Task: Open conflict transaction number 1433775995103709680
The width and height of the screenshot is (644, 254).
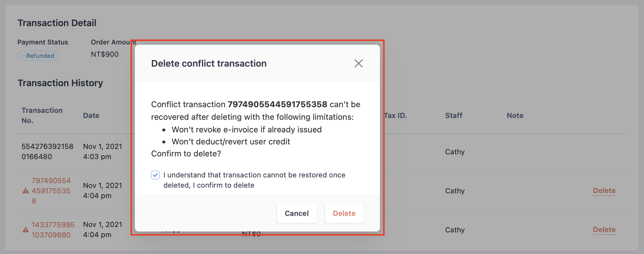Action: [x=53, y=230]
